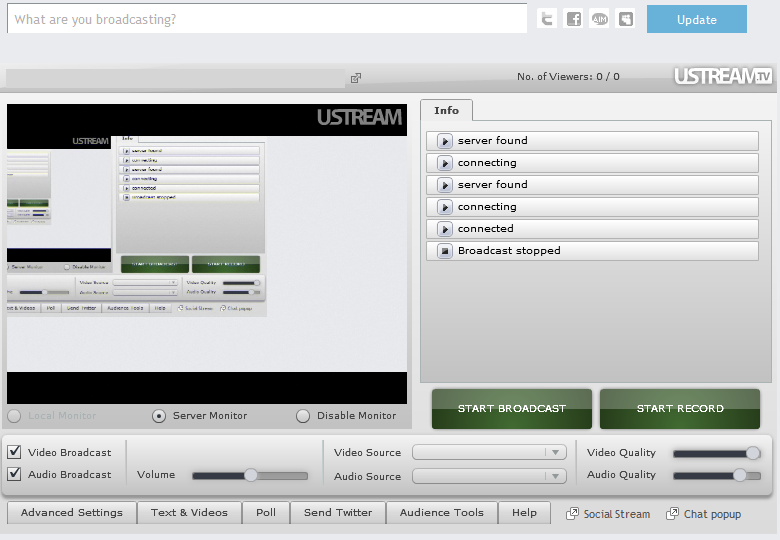Click the Twitter share icon
This screenshot has height=540, width=780.
pos(547,19)
